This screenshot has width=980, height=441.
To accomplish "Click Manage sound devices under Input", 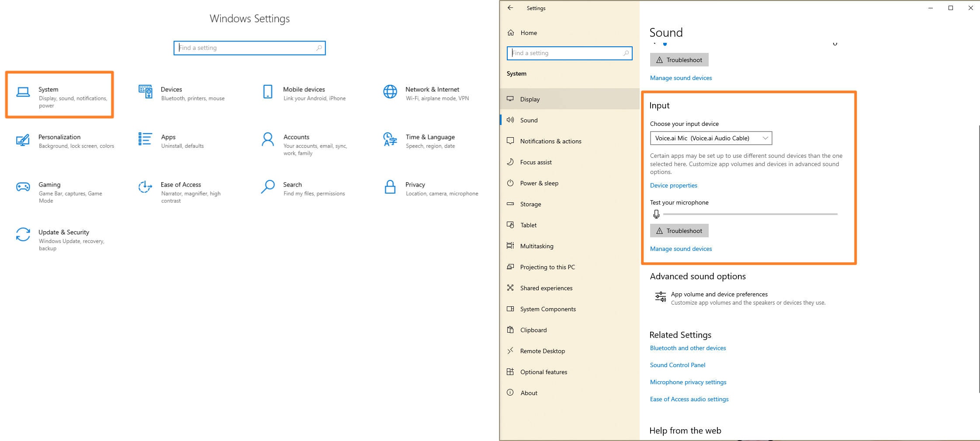I will [681, 249].
